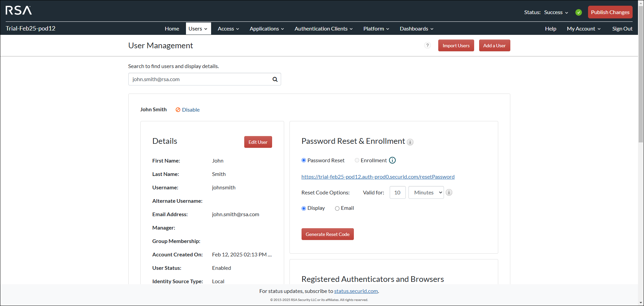644x306 pixels.
Task: Open the User Management help question mark
Action: [x=428, y=45]
